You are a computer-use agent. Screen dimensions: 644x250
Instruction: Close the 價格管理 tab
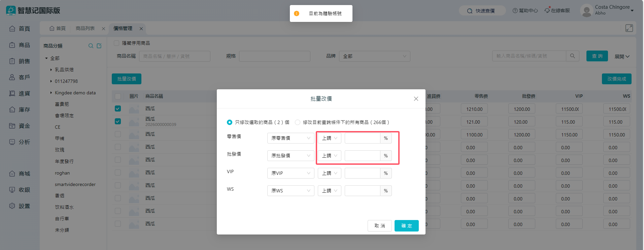(141, 29)
